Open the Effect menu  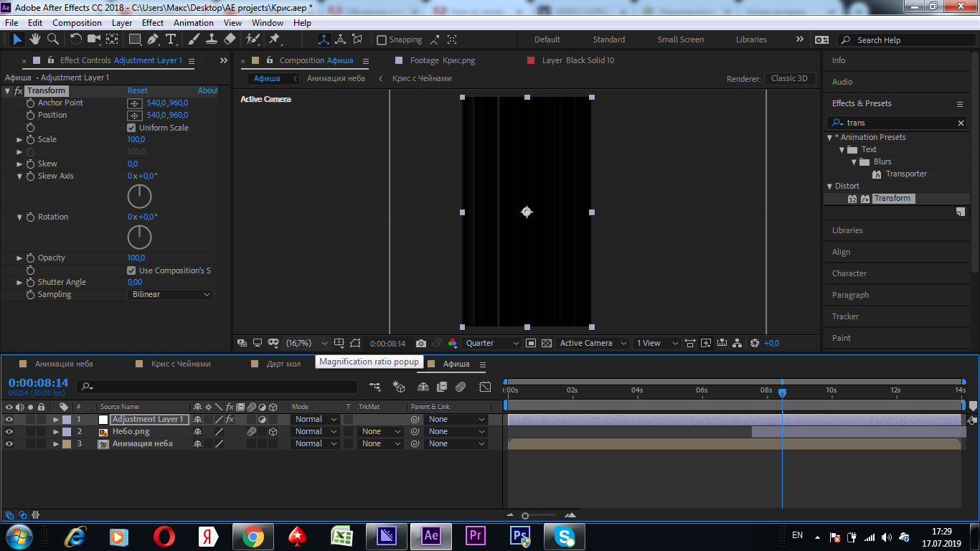[152, 23]
